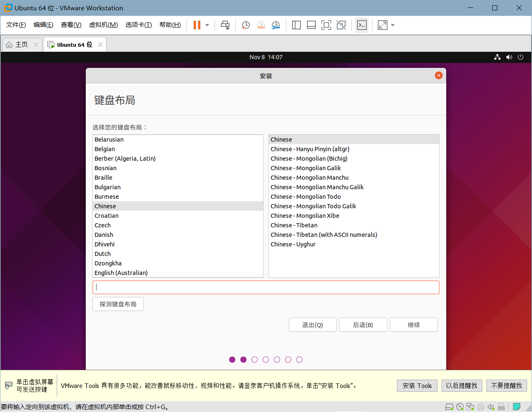
Task: Open the Snapshot Manager wrench-clock icon
Action: pyautogui.click(x=276, y=25)
